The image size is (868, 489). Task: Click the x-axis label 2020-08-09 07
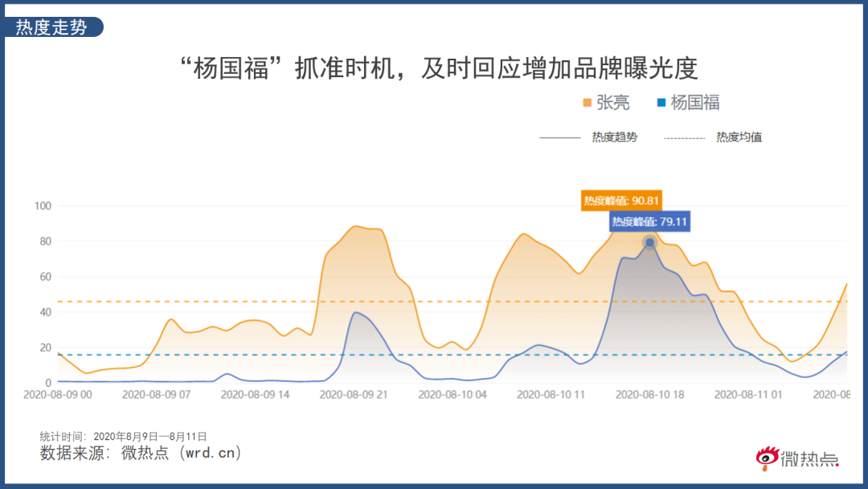[x=156, y=395]
